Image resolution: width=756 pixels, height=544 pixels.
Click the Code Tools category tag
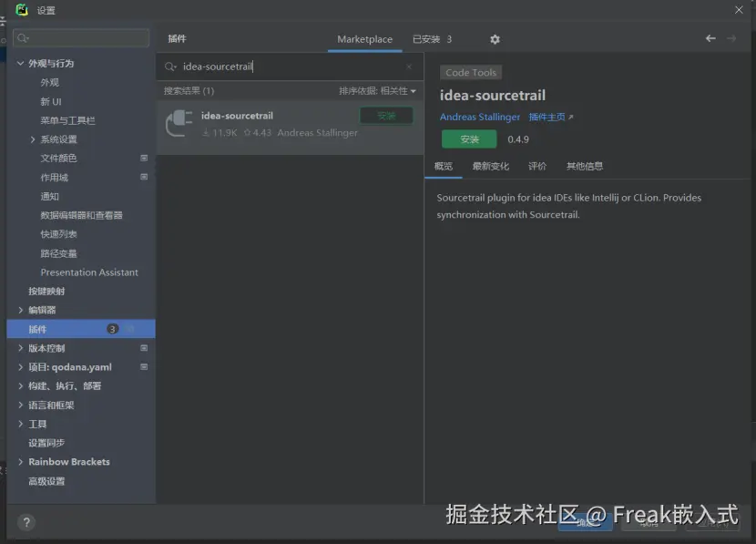471,72
